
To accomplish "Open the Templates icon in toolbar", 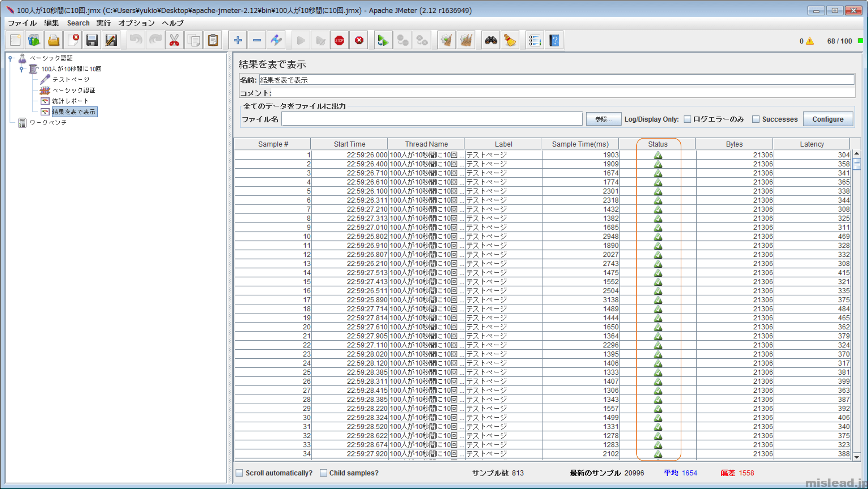I will click(x=34, y=40).
